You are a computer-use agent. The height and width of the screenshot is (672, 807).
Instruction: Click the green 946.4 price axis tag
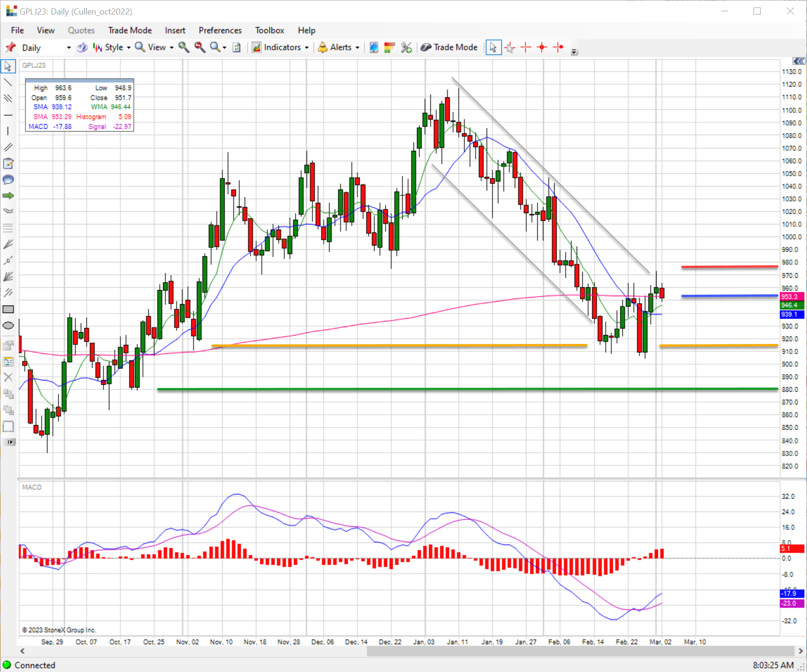pyautogui.click(x=792, y=306)
